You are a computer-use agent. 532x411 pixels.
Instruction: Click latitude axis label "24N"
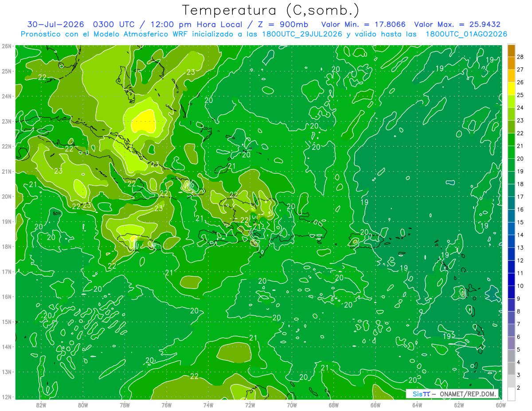tap(6, 96)
